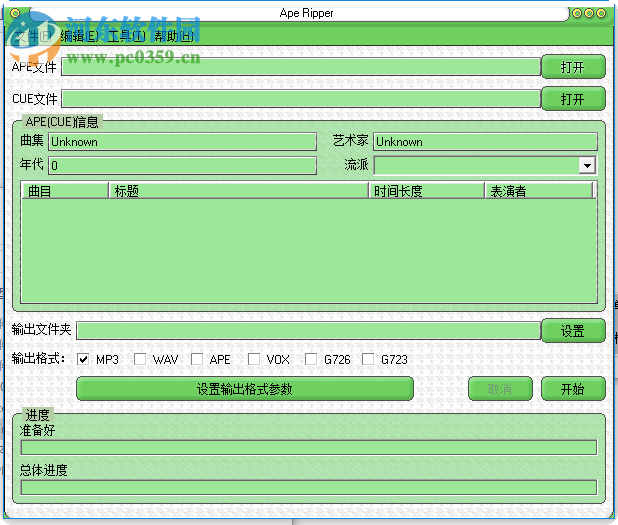Click the 表演者 column header
618x525 pixels.
point(538,191)
